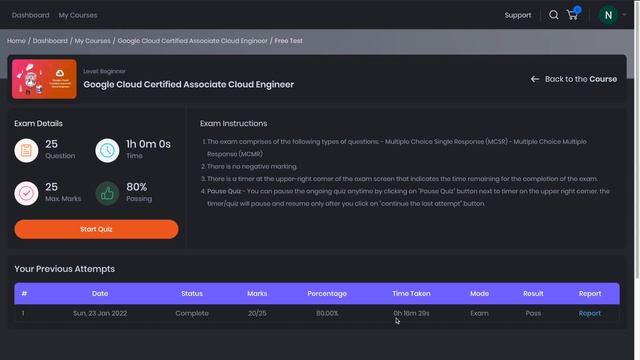Viewport: 640px width, 360px height.
Task: Click the thumbs-up passing icon
Action: click(x=107, y=193)
